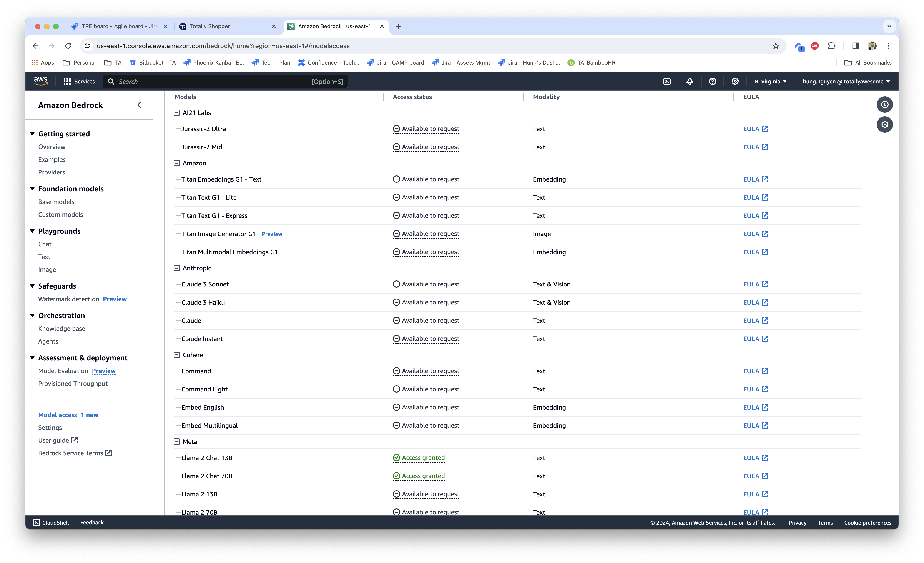This screenshot has height=563, width=924.
Task: Click the AWS logo home icon
Action: click(40, 81)
